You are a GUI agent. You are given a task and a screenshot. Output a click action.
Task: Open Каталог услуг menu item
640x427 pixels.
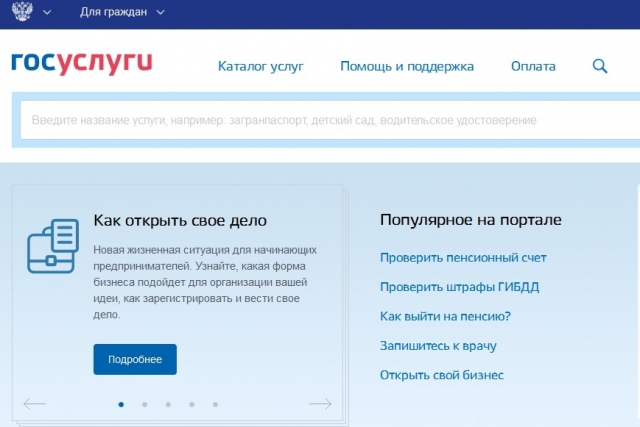[260, 66]
